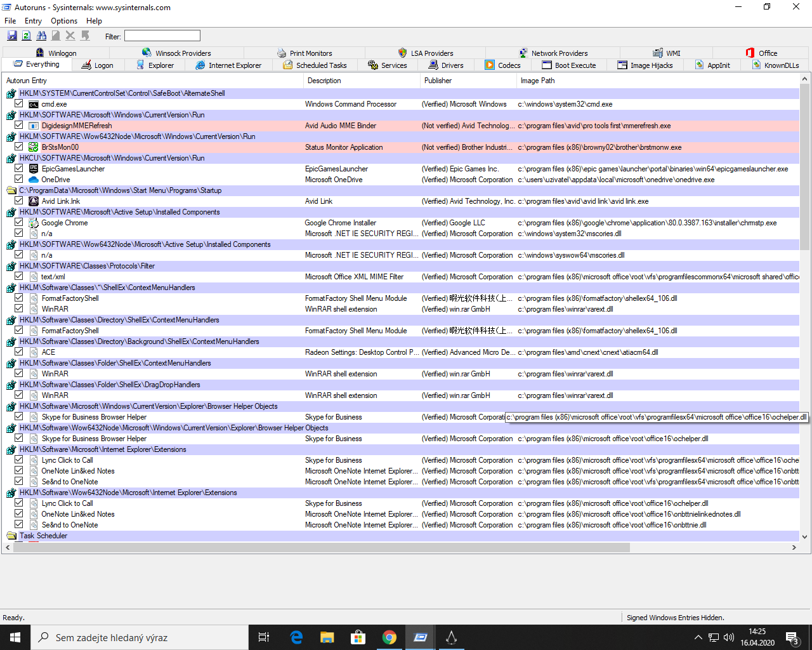812x650 pixels.
Task: Click into the Filter text field
Action: coord(162,36)
